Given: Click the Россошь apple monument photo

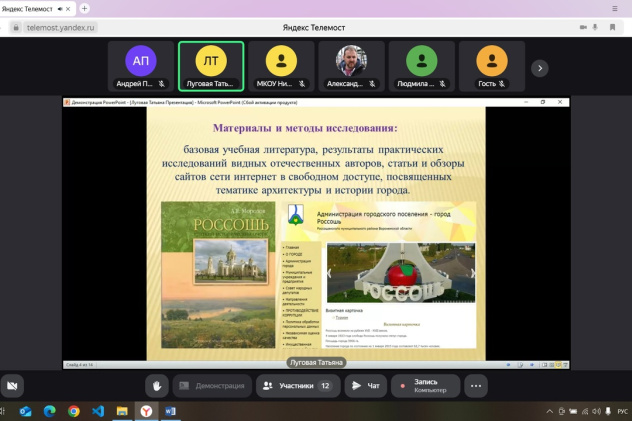Looking at the screenshot, I should coord(401,272).
